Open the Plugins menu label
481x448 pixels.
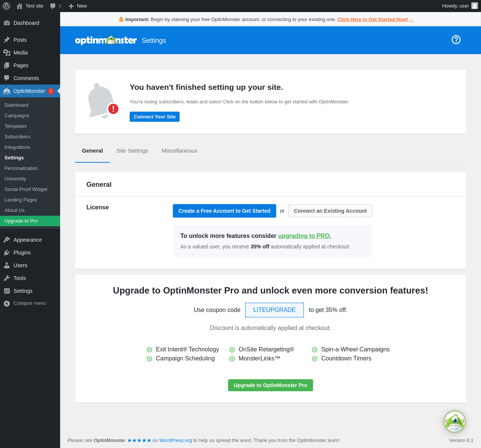[x=22, y=253]
